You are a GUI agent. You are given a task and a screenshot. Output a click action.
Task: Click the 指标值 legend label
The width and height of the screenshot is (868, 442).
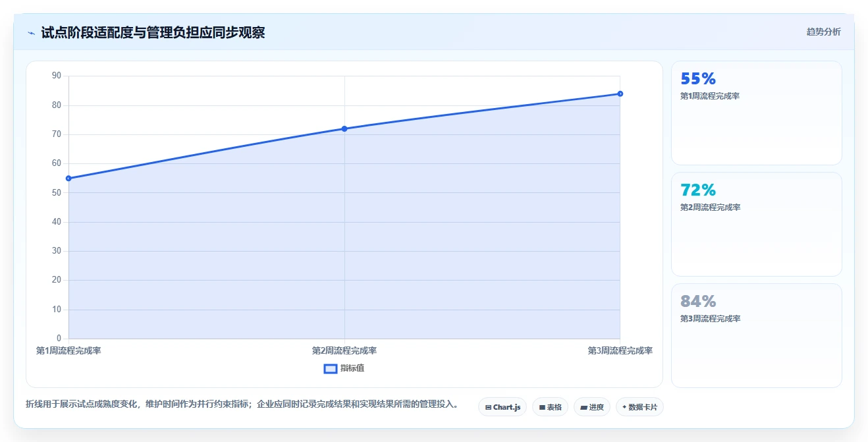point(352,368)
